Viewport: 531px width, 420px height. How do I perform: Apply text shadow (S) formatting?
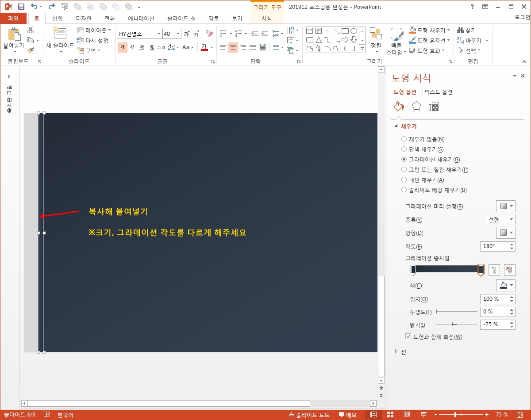[x=151, y=47]
